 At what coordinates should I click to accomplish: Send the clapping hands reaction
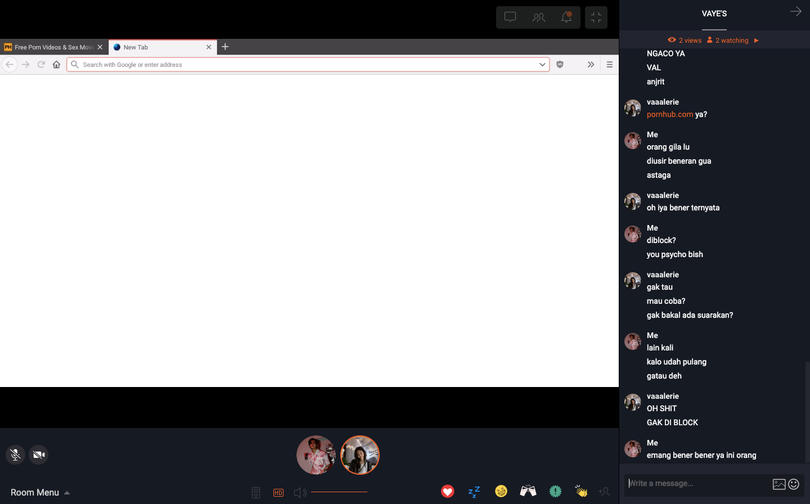click(x=582, y=491)
